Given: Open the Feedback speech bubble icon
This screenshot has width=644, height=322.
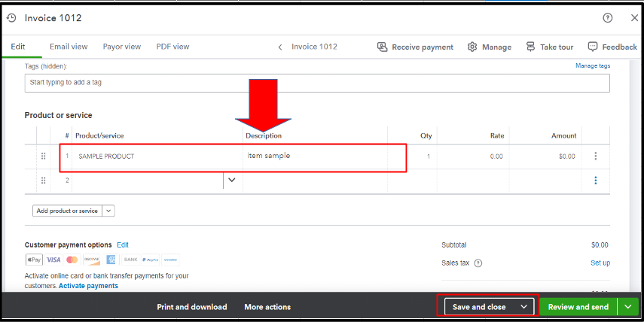Looking at the screenshot, I should (592, 47).
